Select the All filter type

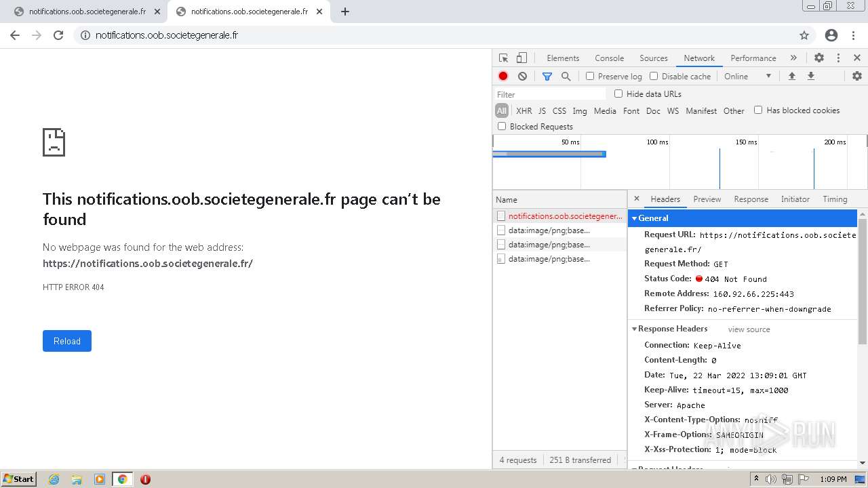pos(502,110)
